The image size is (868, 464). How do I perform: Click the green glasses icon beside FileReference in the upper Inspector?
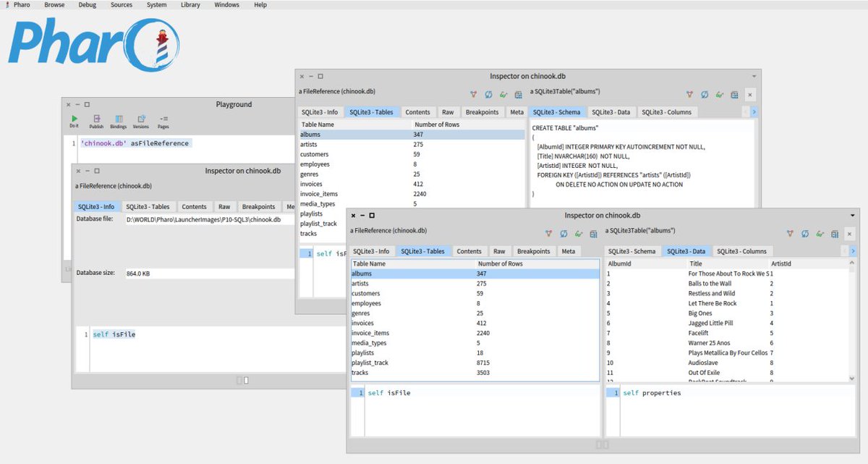(503, 94)
